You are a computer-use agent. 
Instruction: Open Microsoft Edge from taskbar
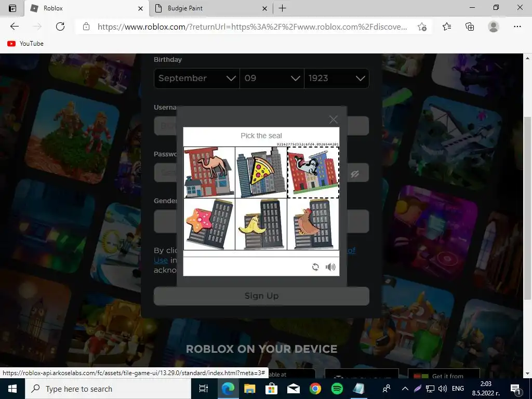coord(228,389)
